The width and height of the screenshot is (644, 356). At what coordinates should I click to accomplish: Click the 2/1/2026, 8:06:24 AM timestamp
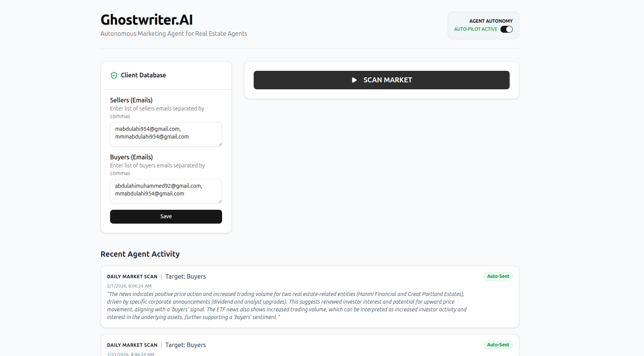coord(129,286)
